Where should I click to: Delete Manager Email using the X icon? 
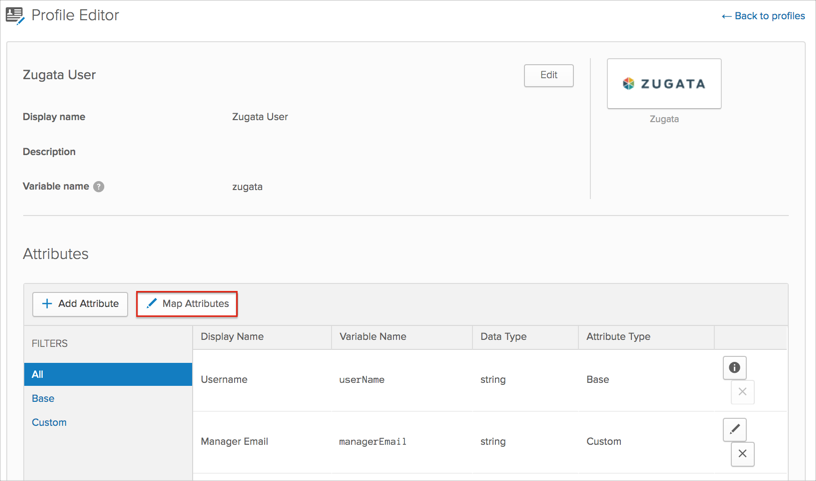[742, 454]
